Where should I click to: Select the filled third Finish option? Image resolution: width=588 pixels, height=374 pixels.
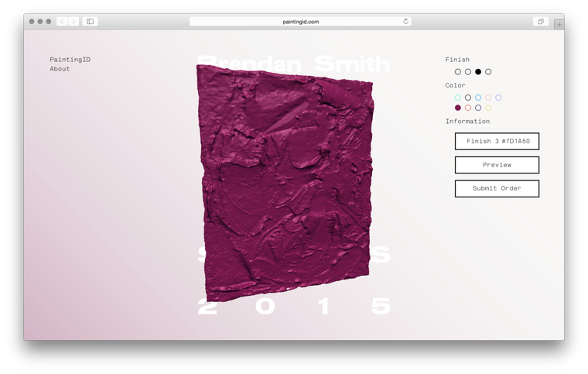[478, 72]
